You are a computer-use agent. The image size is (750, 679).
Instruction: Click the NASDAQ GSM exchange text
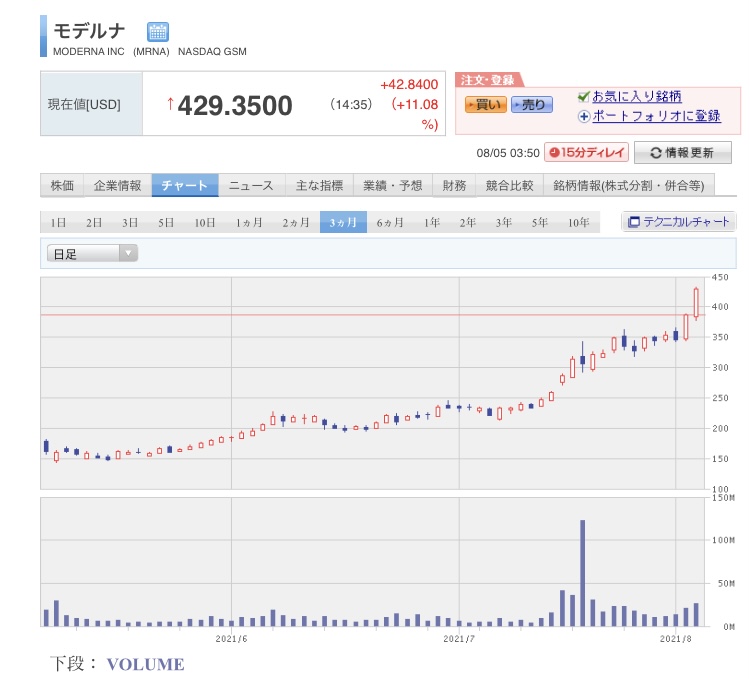pyautogui.click(x=212, y=52)
